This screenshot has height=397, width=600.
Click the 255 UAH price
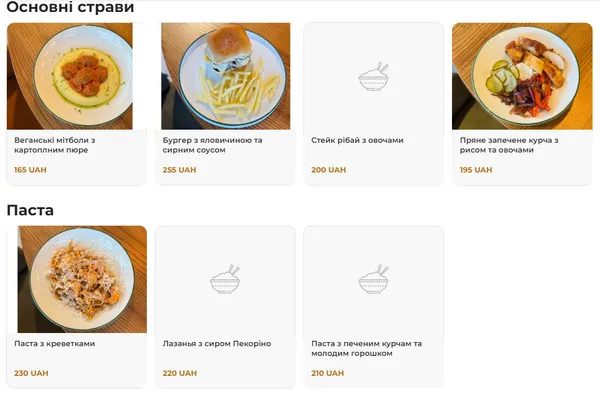[x=179, y=170]
